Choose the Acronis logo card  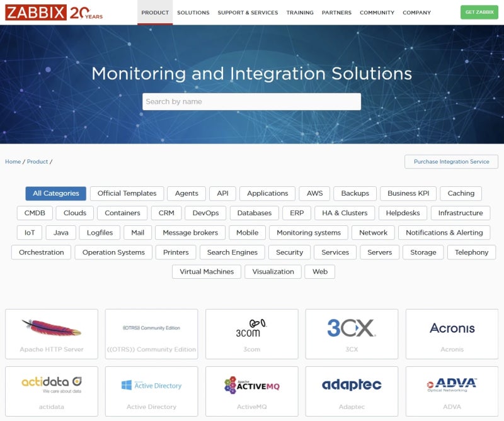click(x=452, y=334)
